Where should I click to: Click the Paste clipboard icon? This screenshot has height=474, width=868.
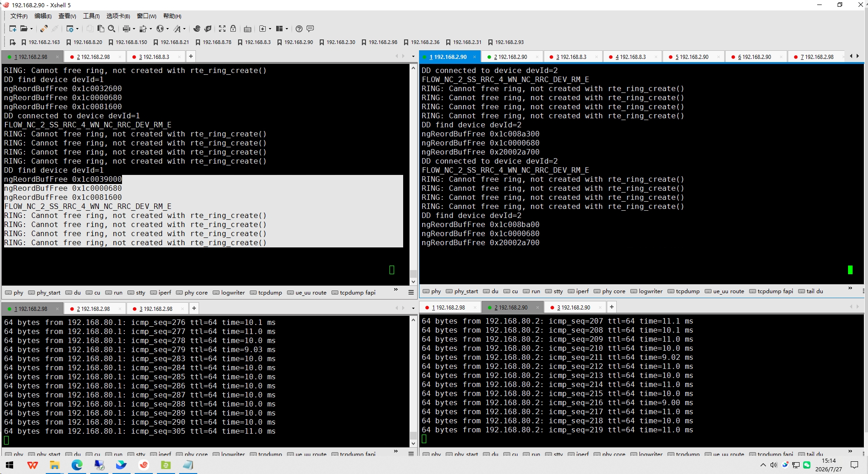101,29
